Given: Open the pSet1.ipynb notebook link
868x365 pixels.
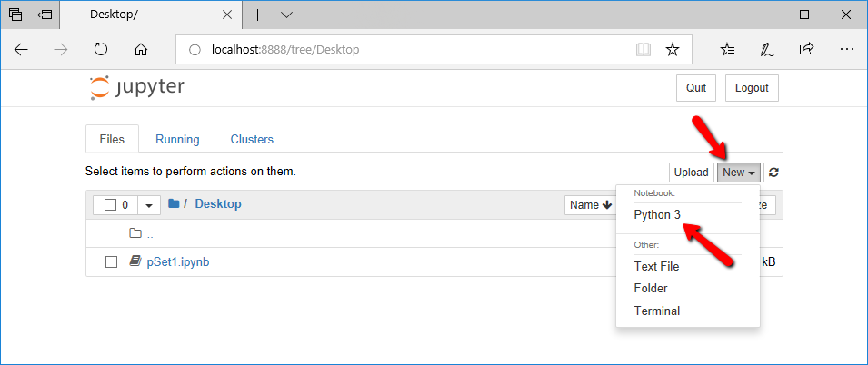Looking at the screenshot, I should 178,262.
